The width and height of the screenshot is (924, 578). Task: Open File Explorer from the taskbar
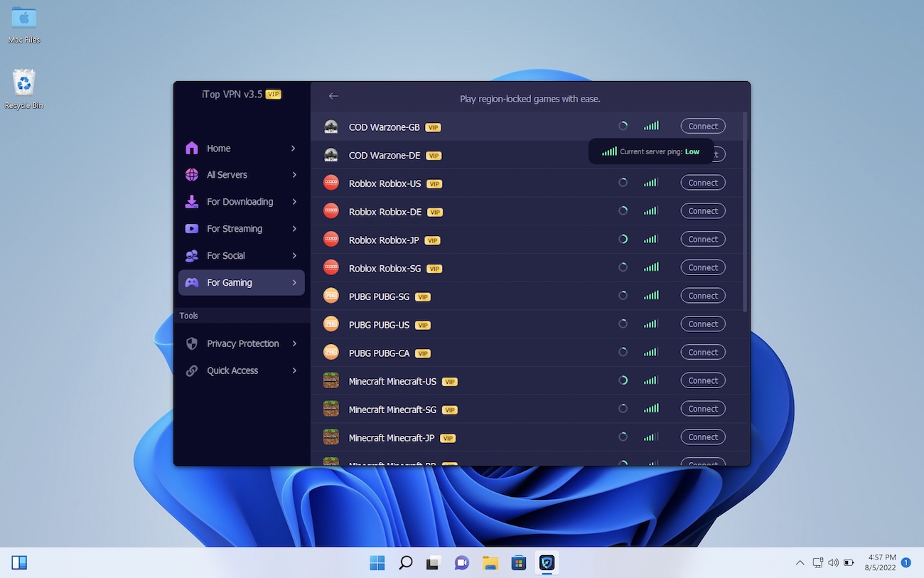[x=490, y=562]
